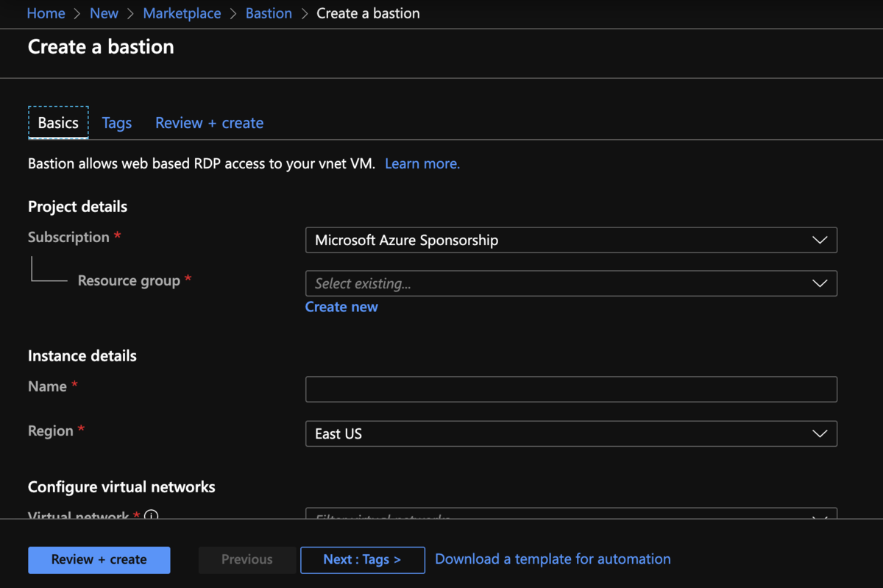The height and width of the screenshot is (588, 883).
Task: Go to Home in breadcrumb
Action: (46, 13)
